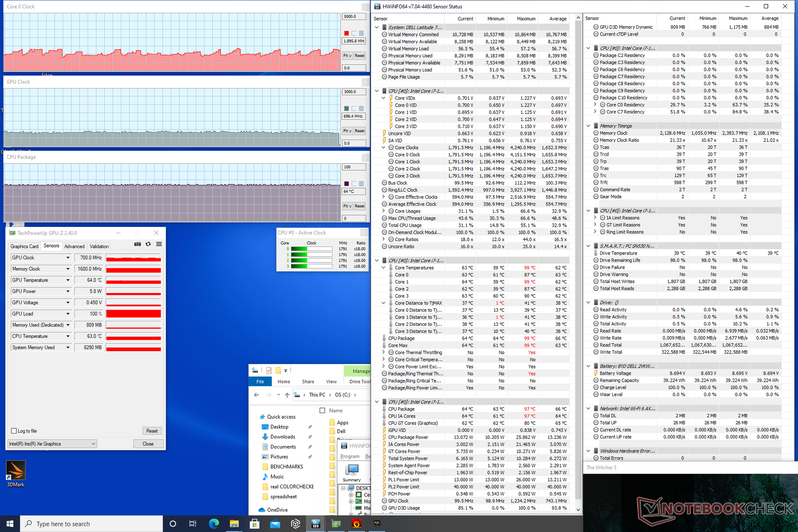Open the View ribbon tab in Explorer
The width and height of the screenshot is (798, 532).
(331, 381)
